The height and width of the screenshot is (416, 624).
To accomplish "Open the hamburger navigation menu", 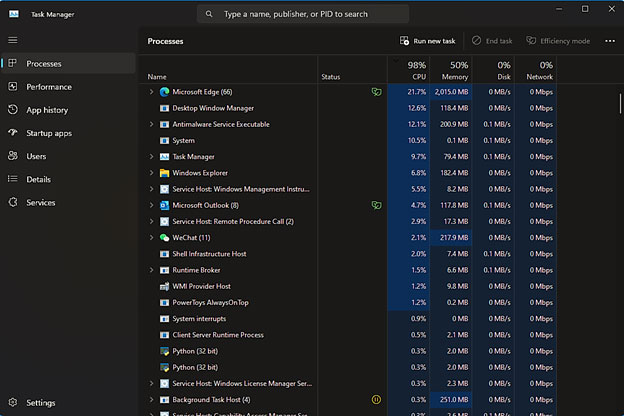I will tap(13, 40).
